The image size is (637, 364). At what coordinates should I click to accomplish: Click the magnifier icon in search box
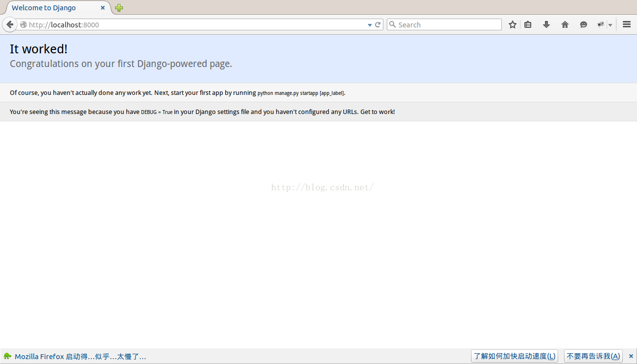(392, 24)
